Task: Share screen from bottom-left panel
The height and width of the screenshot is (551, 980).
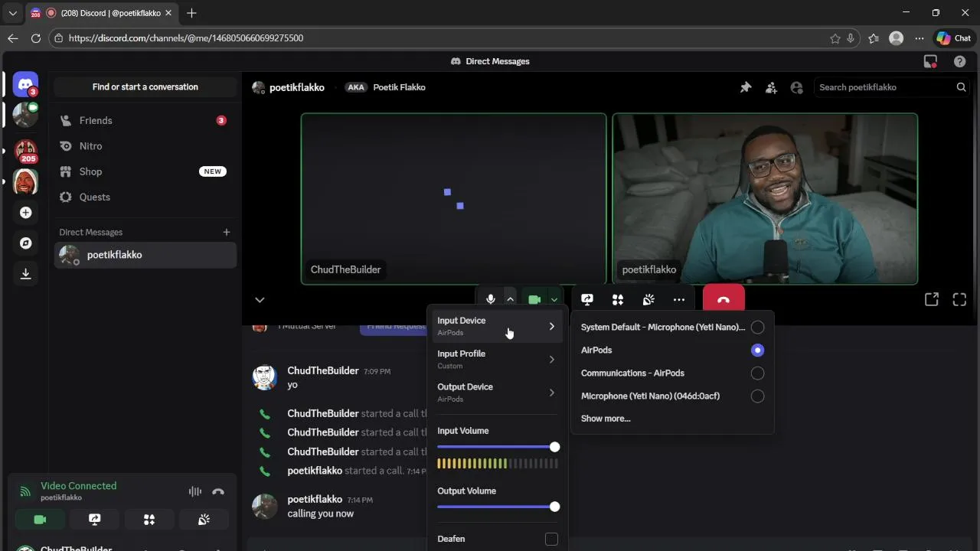Action: pyautogui.click(x=95, y=520)
